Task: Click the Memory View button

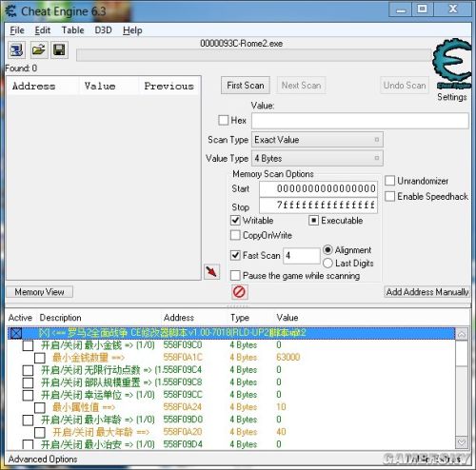Action: point(39,292)
